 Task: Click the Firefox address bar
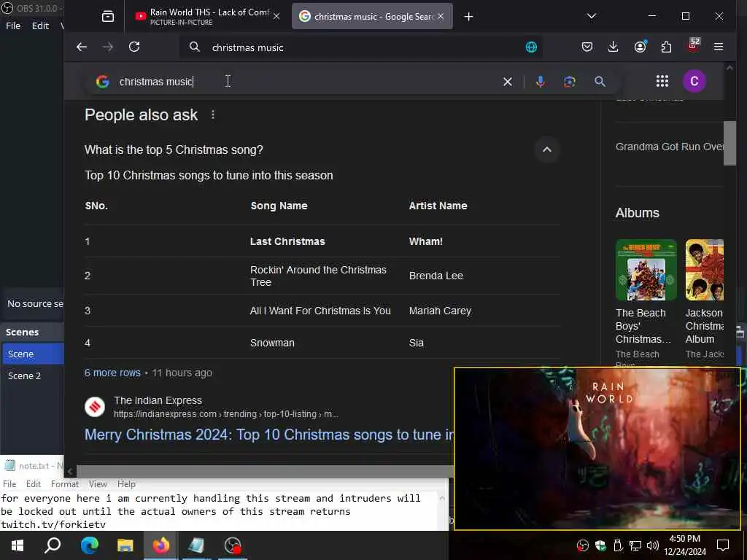pyautogui.click(x=362, y=47)
